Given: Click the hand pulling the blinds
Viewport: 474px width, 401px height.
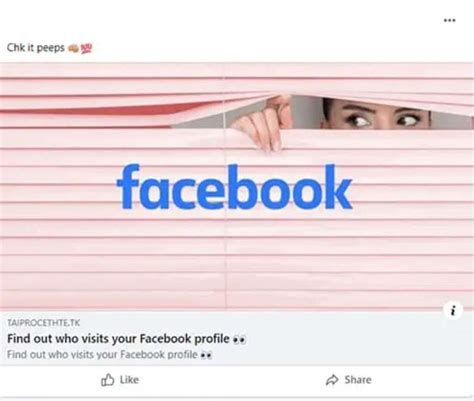Looking at the screenshot, I should tap(263, 125).
